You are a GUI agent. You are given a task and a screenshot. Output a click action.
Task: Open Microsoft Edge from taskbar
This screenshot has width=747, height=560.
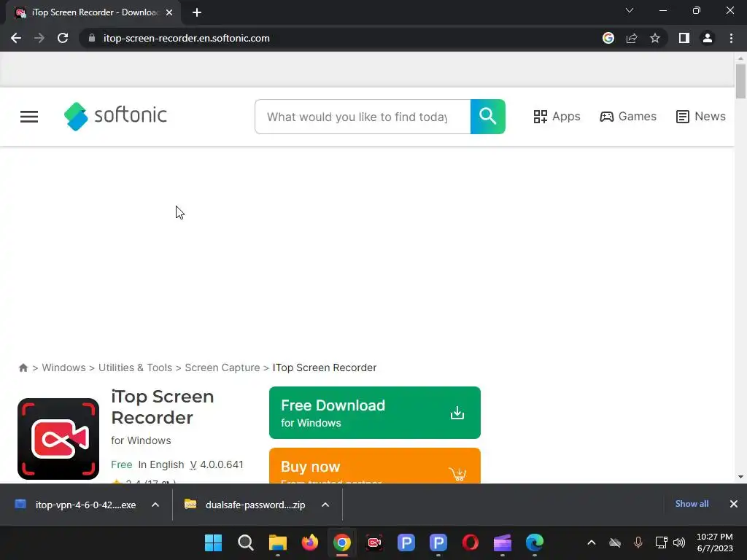535,542
